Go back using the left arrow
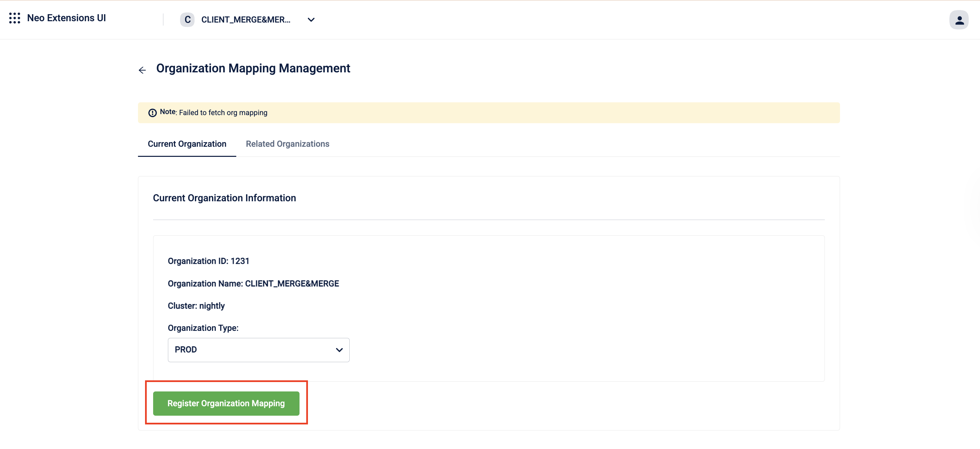Viewport: 980px width, 449px height. (x=142, y=70)
